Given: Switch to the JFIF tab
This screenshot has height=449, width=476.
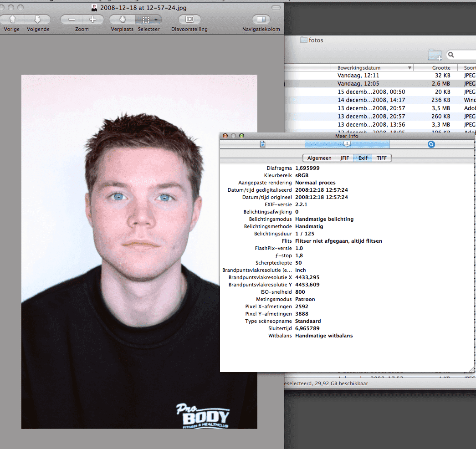Looking at the screenshot, I should coord(344,158).
